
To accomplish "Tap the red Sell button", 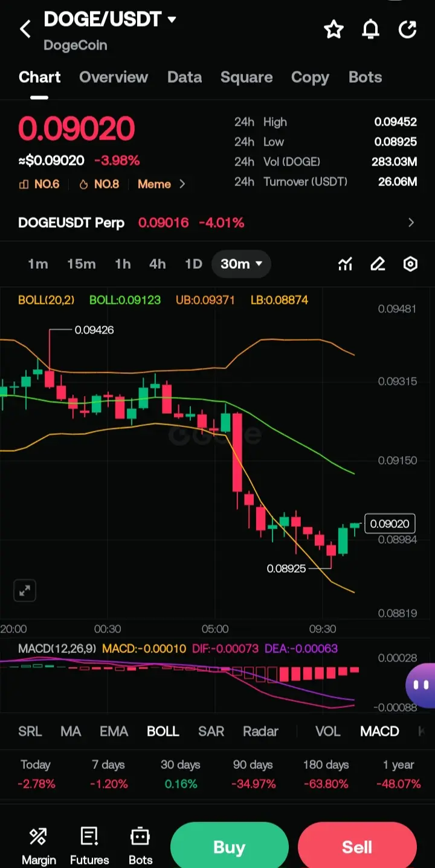I will pos(357,847).
